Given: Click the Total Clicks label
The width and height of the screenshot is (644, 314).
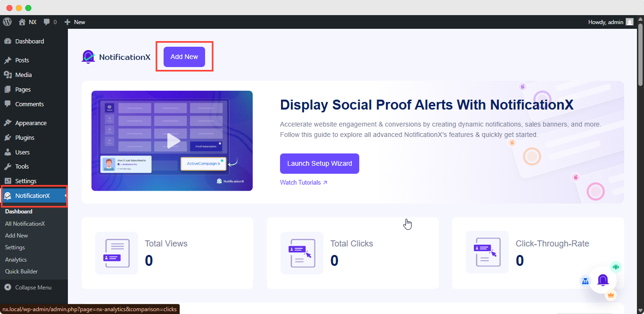Looking at the screenshot, I should pos(352,244).
